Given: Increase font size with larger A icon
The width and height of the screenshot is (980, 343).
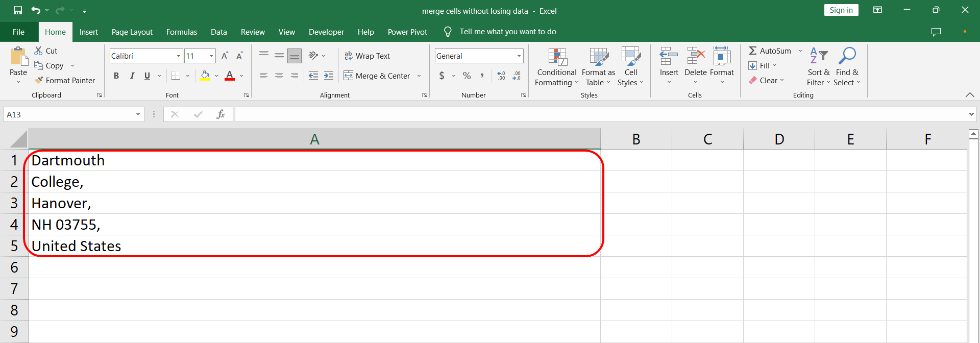Looking at the screenshot, I should (x=225, y=56).
